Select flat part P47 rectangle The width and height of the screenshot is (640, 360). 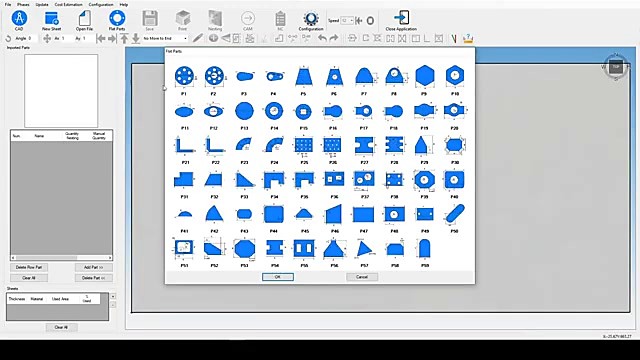363,214
